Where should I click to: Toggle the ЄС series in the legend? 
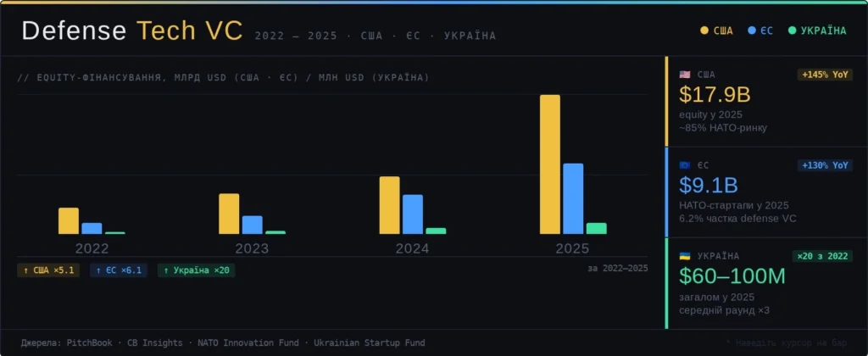coord(760,31)
